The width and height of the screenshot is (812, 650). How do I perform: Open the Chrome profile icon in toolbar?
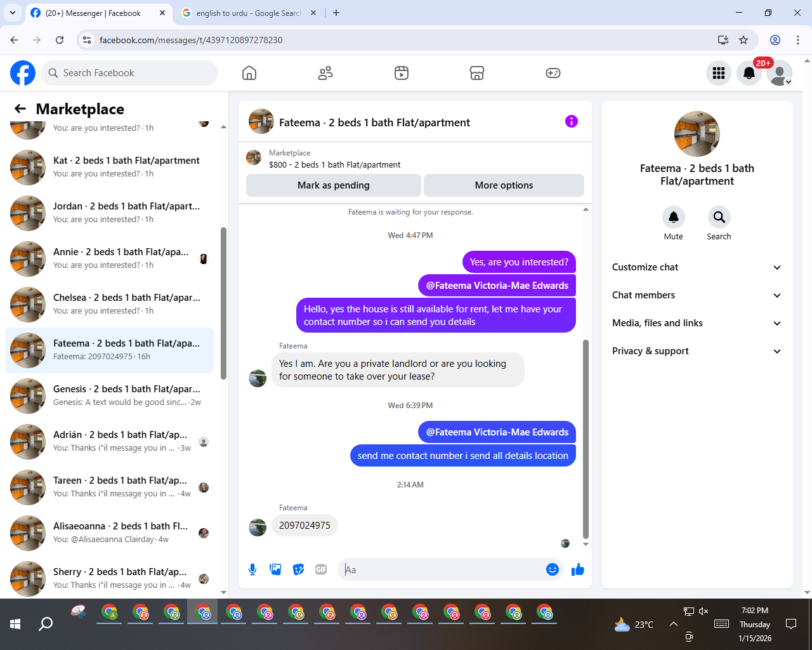coord(775,40)
